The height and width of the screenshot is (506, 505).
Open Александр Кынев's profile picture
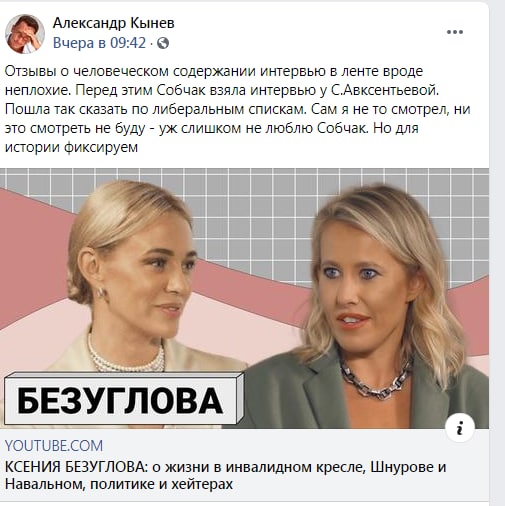[25, 34]
